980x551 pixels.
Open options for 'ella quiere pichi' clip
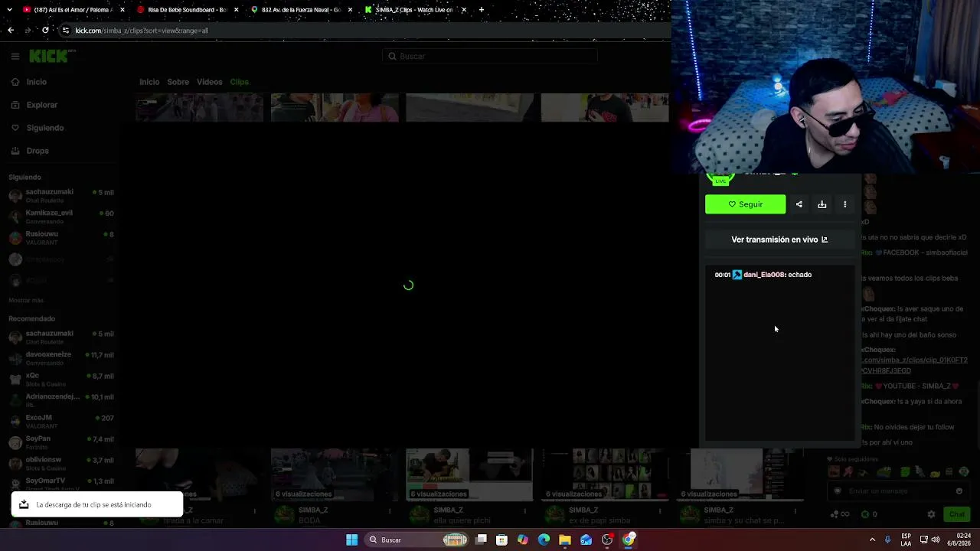pos(524,511)
